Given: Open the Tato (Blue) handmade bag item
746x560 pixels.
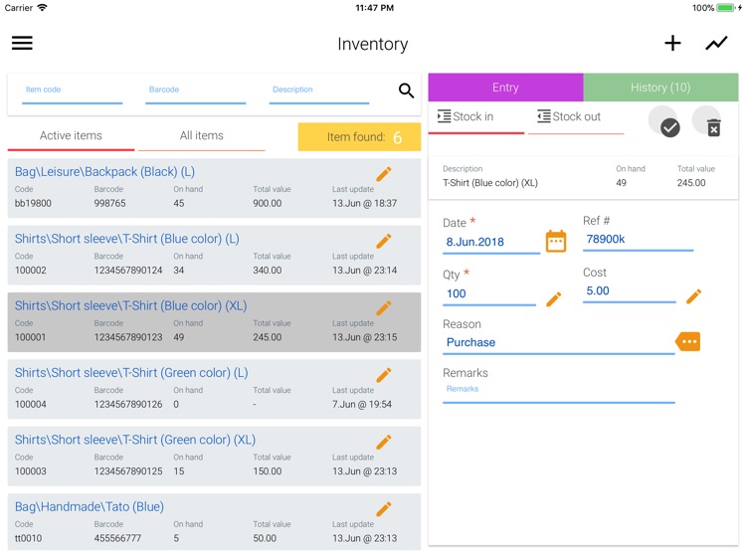Looking at the screenshot, I should click(199, 521).
